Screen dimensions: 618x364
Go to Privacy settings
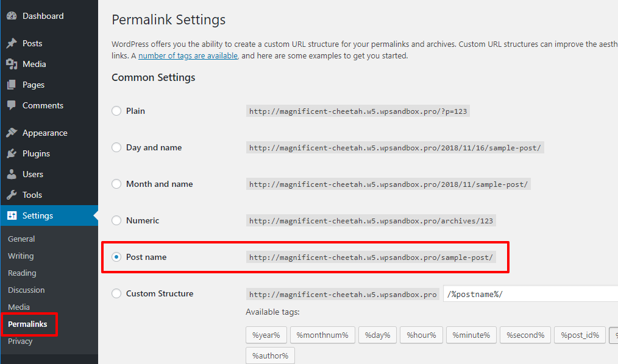click(x=20, y=341)
